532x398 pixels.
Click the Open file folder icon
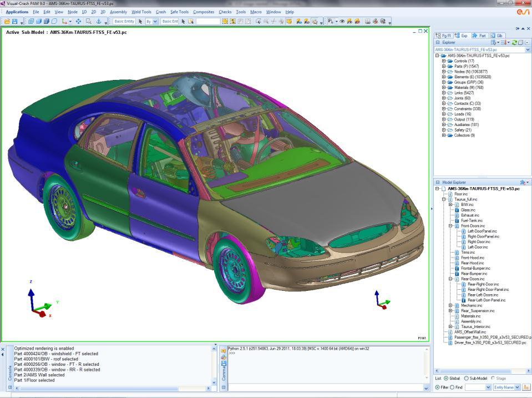[x=7, y=22]
